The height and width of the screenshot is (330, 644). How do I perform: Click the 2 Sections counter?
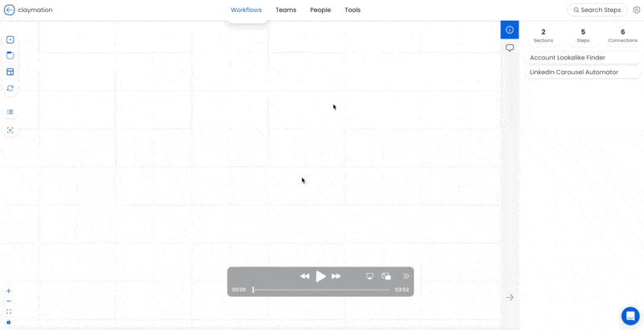(543, 35)
